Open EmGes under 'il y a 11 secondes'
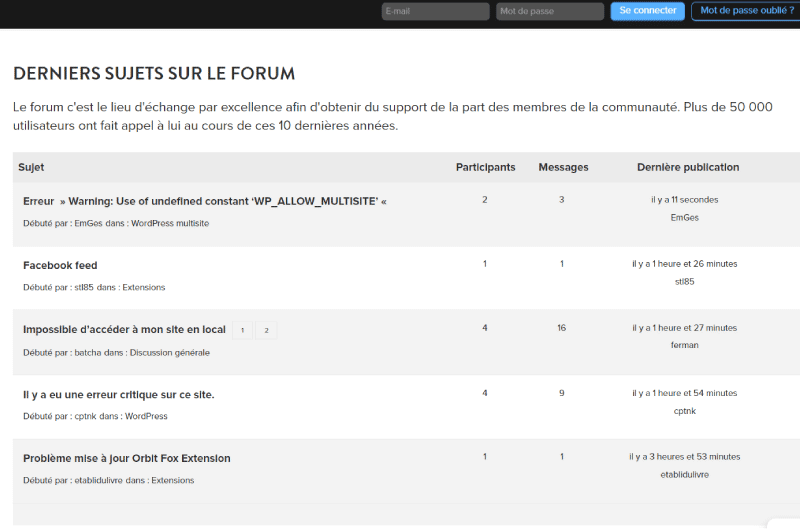Screen dimensions: 800x530 685,217
